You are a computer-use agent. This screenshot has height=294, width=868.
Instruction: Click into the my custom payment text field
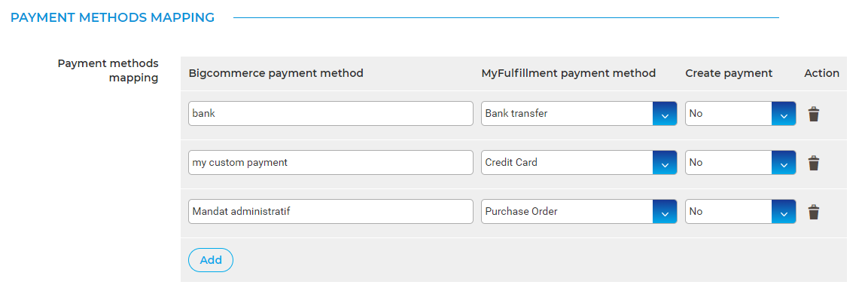(330, 163)
